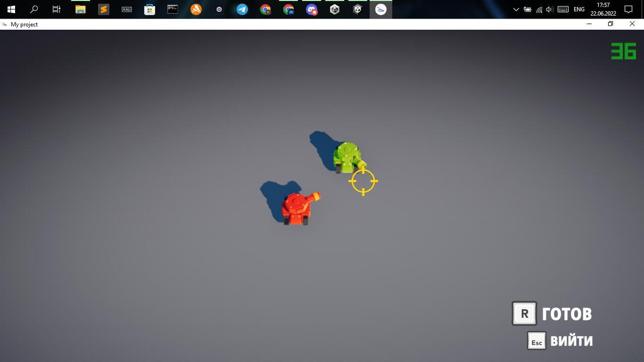
Task: Open File Explorer from the taskbar
Action: tap(80, 9)
